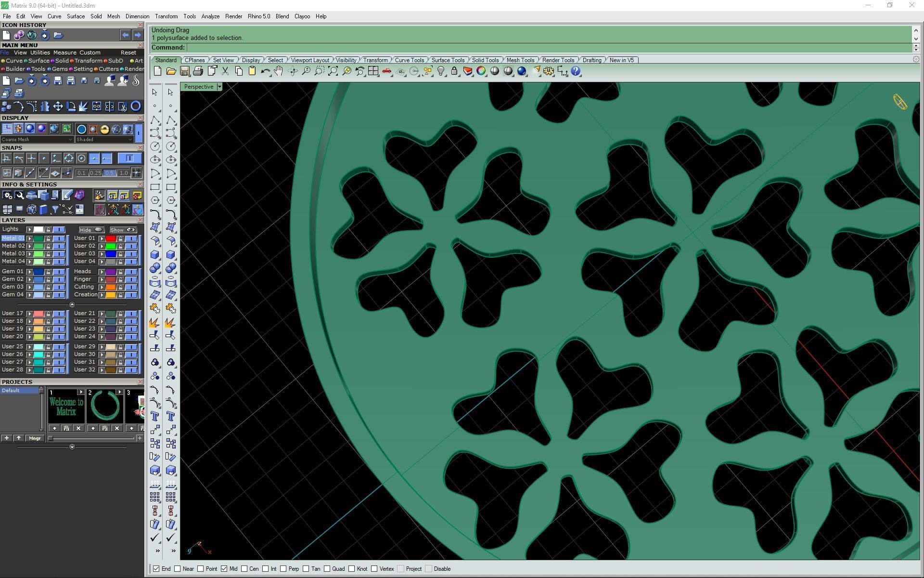
Task: Open the Coarse Mesh dropdown
Action: (x=37, y=140)
